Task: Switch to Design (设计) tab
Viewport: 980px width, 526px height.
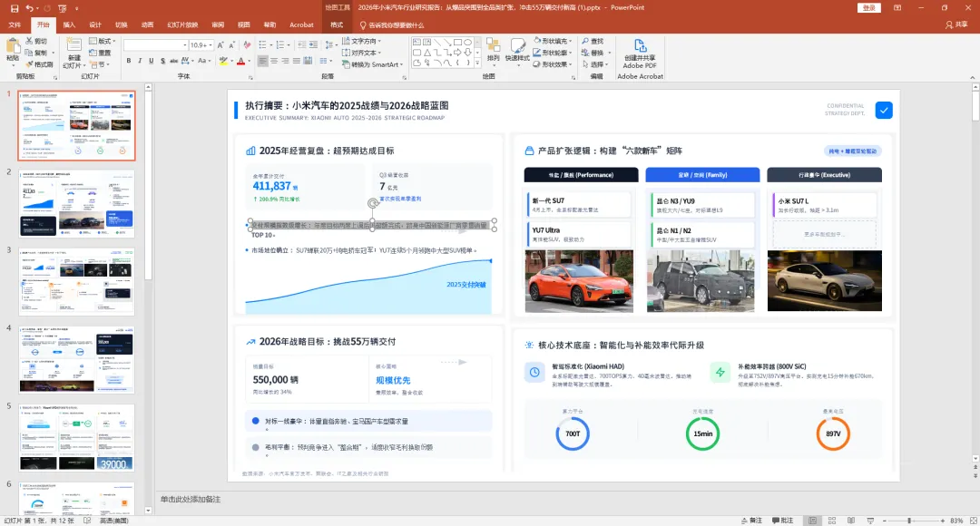Action: coord(95,25)
